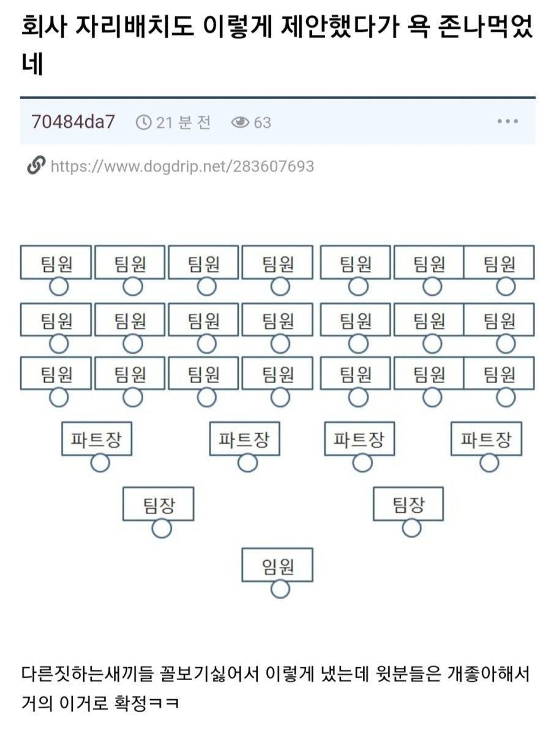Click the seat circle under the rightmost 파트장

489,462
